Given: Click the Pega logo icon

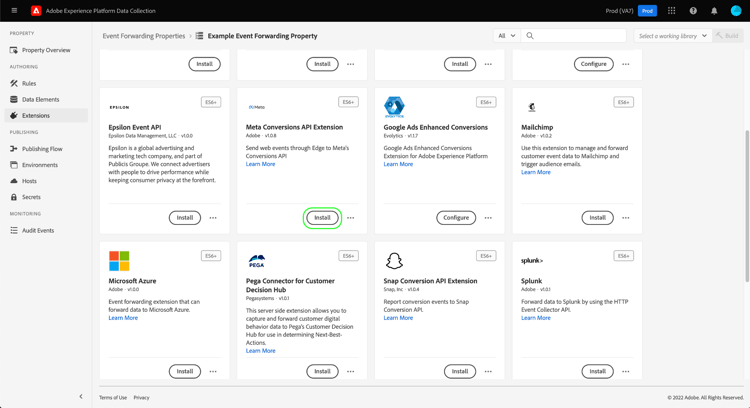Looking at the screenshot, I should [x=257, y=261].
